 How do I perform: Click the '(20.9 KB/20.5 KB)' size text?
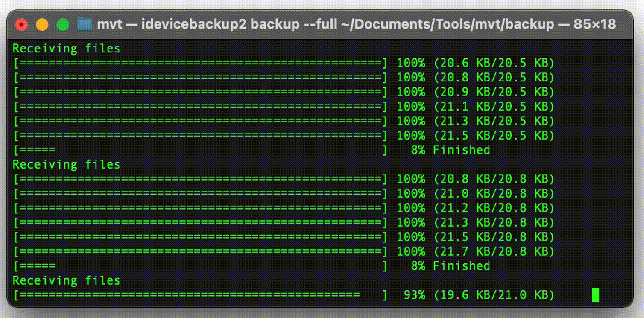[494, 92]
